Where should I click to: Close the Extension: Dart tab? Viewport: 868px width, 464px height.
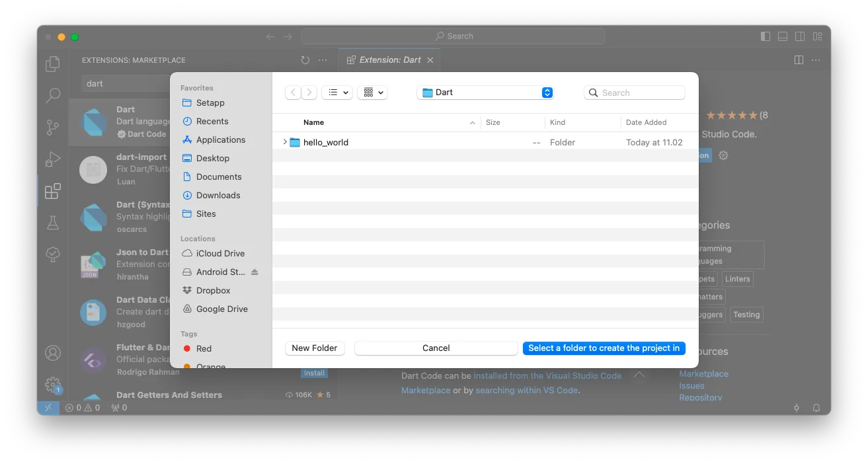430,60
